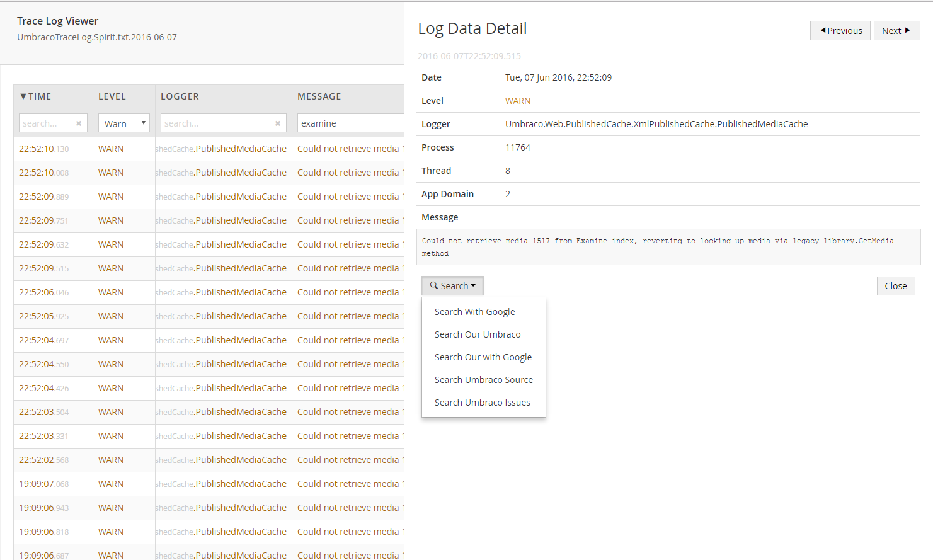The height and width of the screenshot is (560, 933).
Task: Click the 'Trace Log Viewer' title
Action: [x=57, y=21]
